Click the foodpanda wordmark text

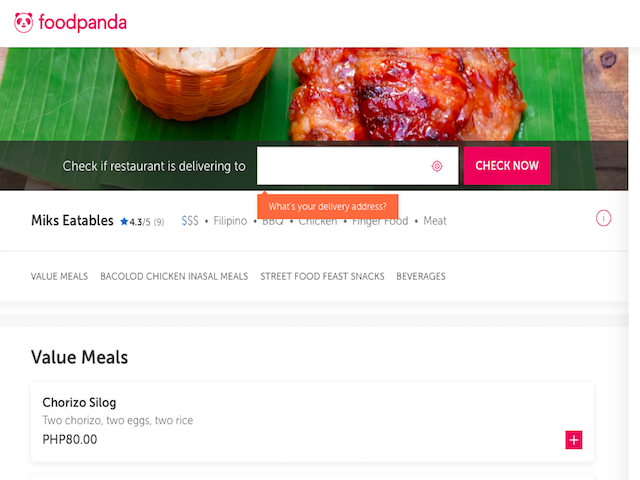click(x=82, y=23)
